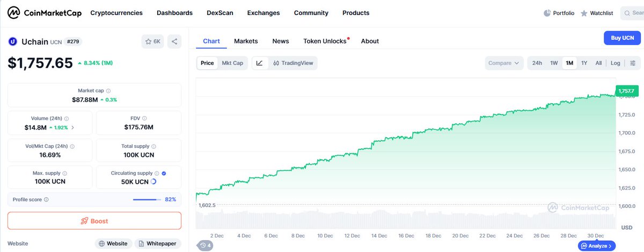Select the line chart type icon
The image size is (644, 252).
pos(260,63)
